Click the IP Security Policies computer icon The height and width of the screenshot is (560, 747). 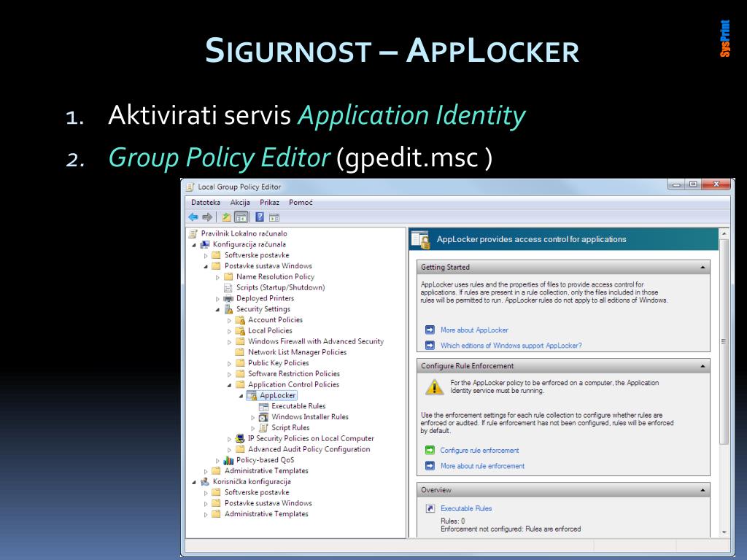pyautogui.click(x=240, y=438)
